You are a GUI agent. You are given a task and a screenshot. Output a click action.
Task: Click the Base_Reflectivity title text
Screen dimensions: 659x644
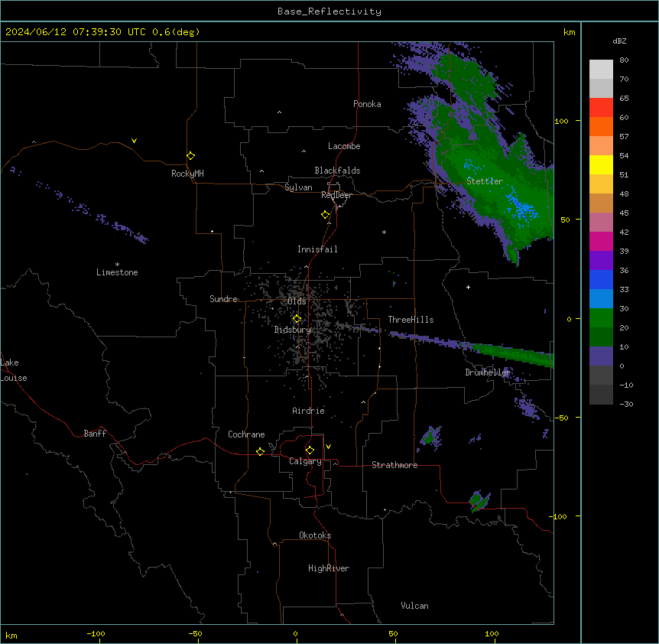click(329, 11)
